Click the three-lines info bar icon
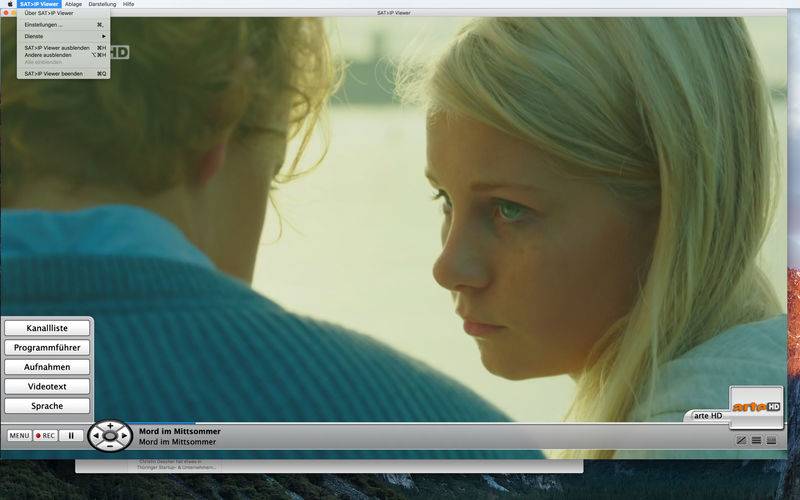The width and height of the screenshot is (800, 500). [x=757, y=440]
